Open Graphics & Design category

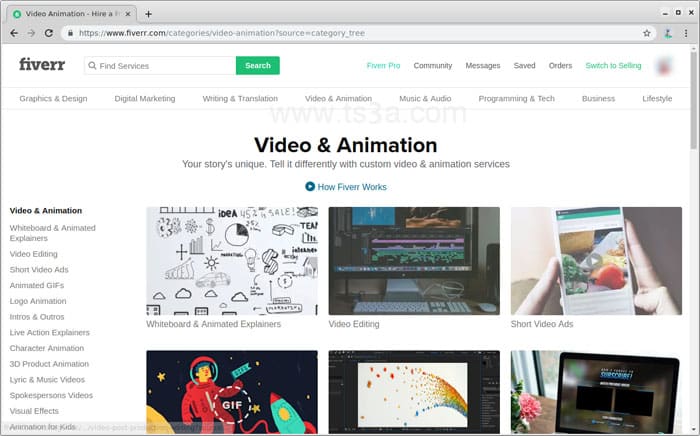point(53,99)
